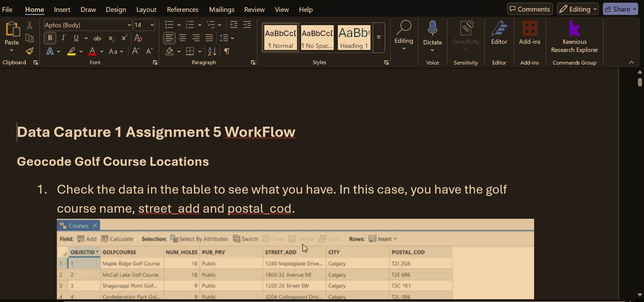
Task: Center align text
Action: coord(183,38)
